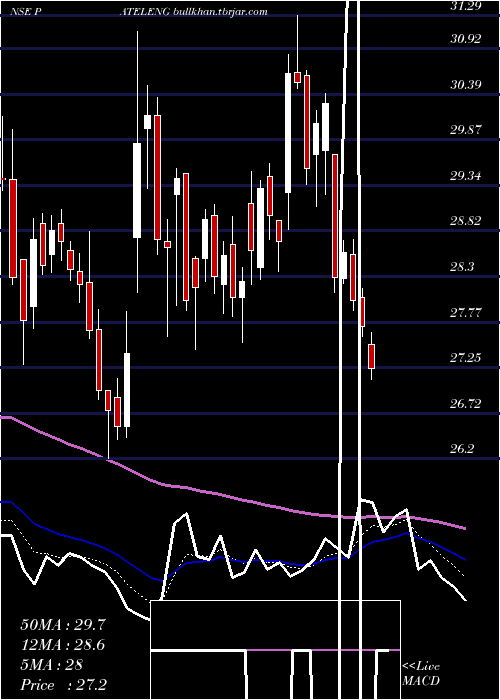Click the 27.25 price axis label

(x=466, y=358)
